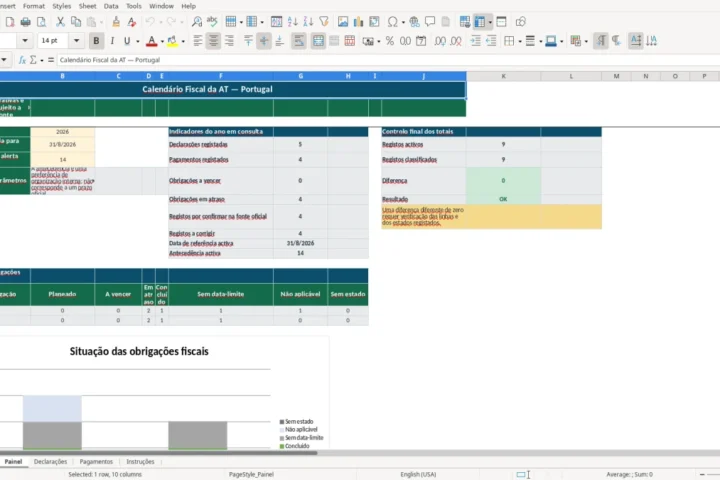Apply yellow highlighting color swatch
The image size is (720, 480).
tap(172, 41)
